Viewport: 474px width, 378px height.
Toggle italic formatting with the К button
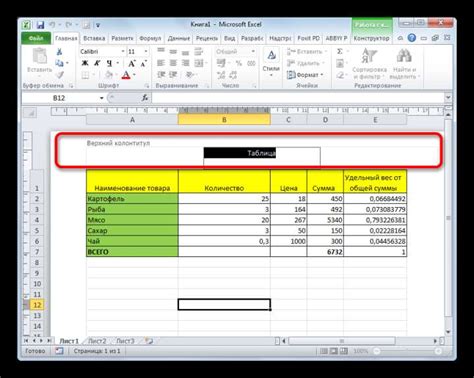(97, 63)
